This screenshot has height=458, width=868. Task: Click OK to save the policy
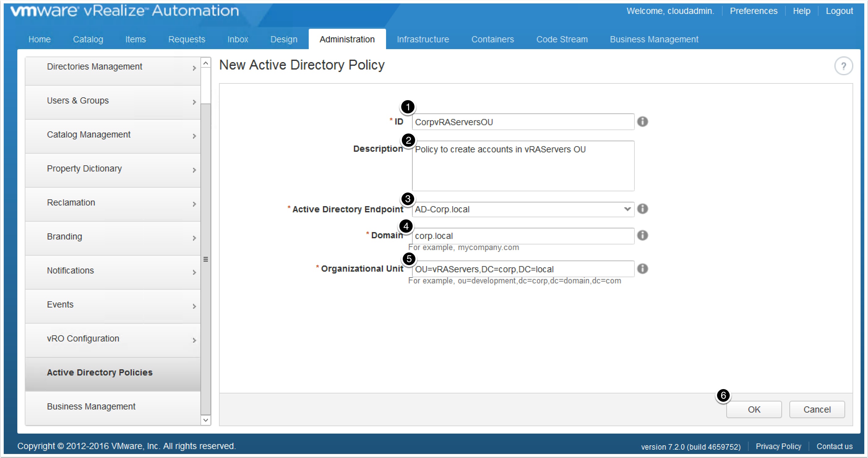click(x=754, y=409)
